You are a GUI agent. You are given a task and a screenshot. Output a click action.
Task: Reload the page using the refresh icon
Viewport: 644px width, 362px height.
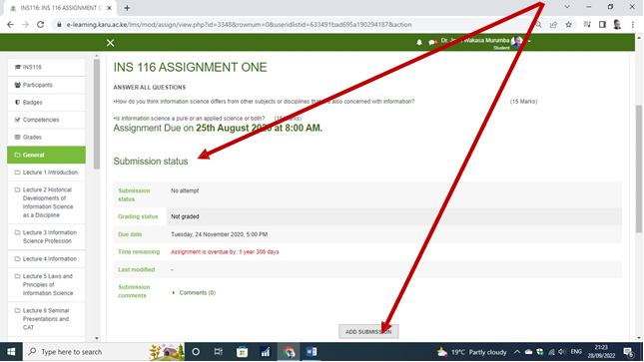tap(40, 25)
